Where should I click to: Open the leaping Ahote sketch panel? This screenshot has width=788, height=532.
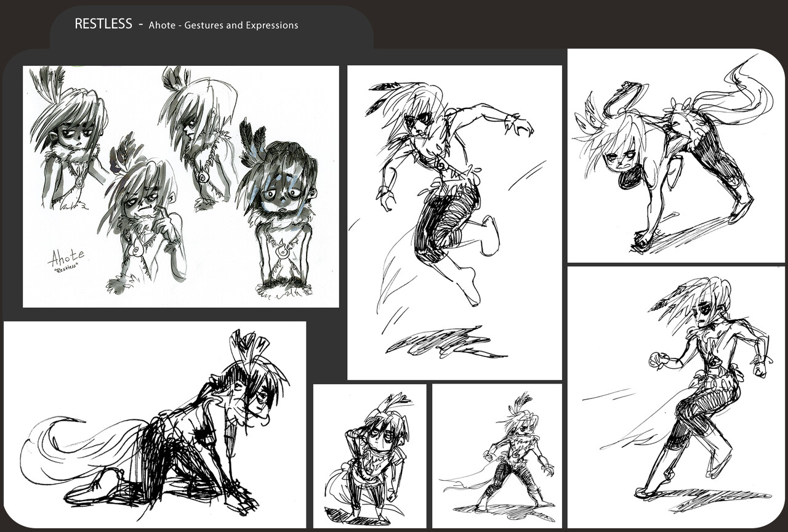455,223
